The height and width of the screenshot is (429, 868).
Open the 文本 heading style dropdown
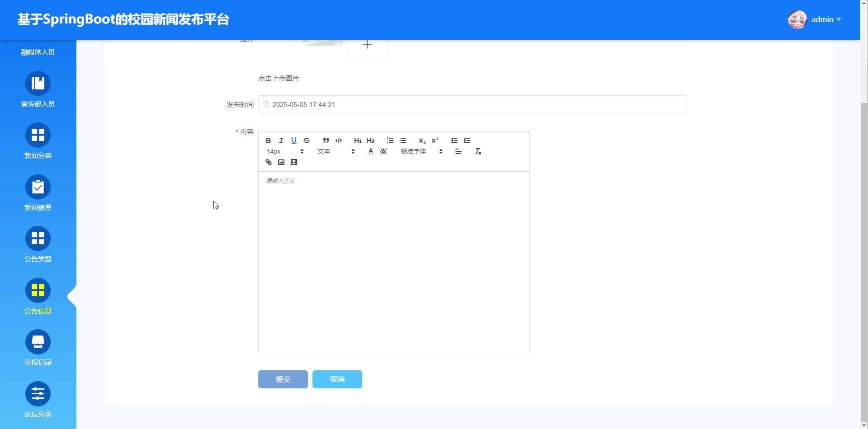tap(336, 151)
